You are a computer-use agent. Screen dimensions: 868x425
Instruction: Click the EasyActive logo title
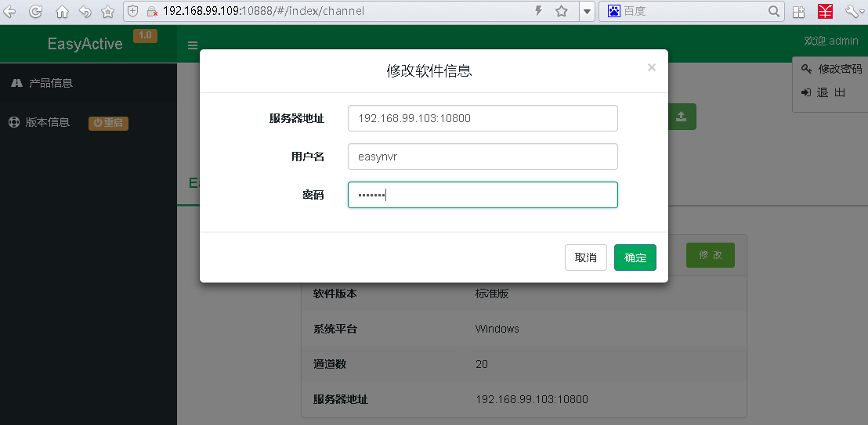(85, 45)
